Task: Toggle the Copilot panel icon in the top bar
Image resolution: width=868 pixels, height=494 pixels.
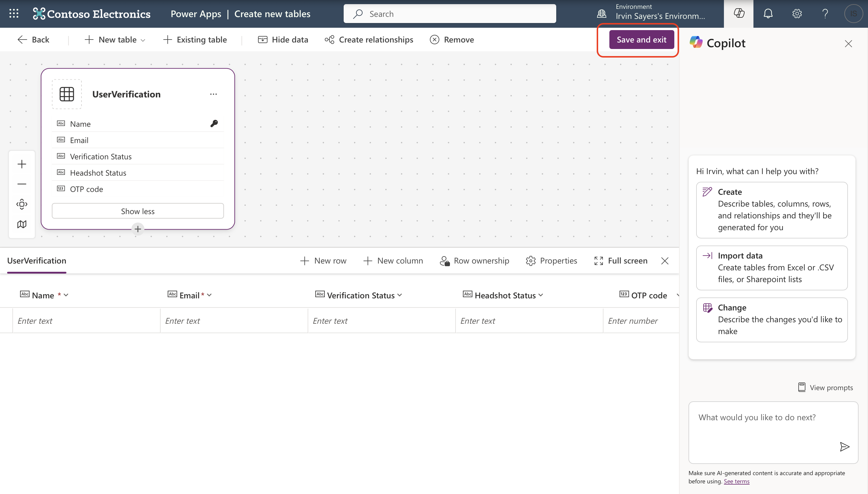Action: [x=739, y=14]
